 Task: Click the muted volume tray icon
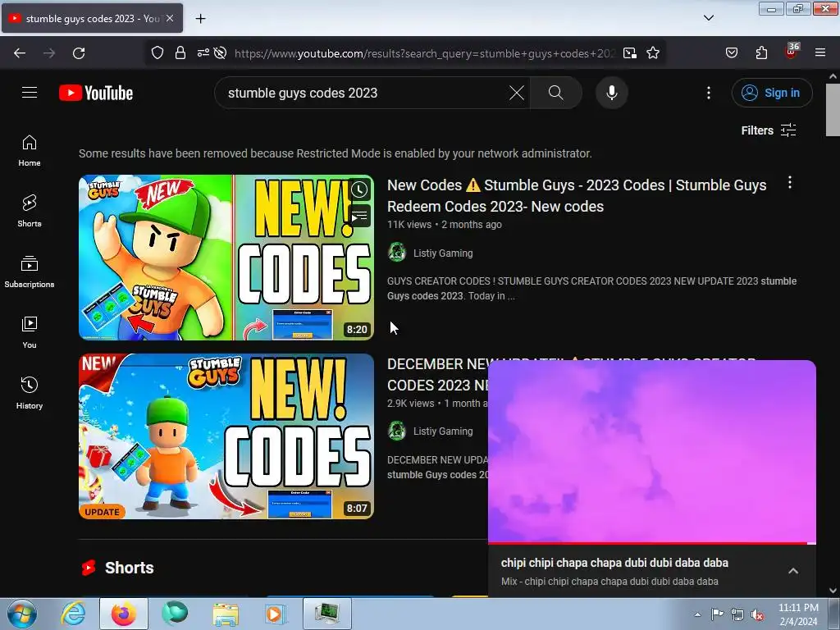pyautogui.click(x=757, y=614)
